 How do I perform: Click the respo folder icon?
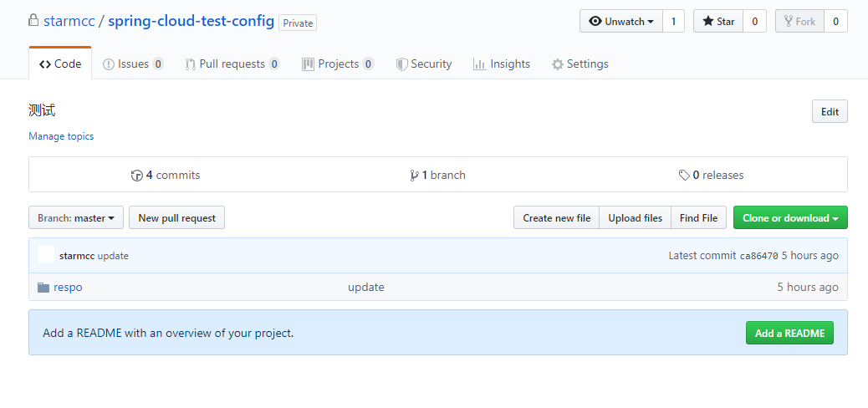[x=43, y=288]
